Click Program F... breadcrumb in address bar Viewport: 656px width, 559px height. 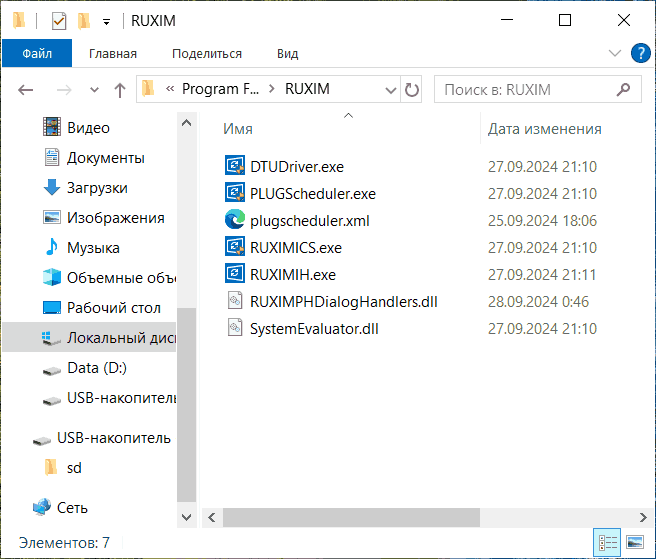coord(221,90)
